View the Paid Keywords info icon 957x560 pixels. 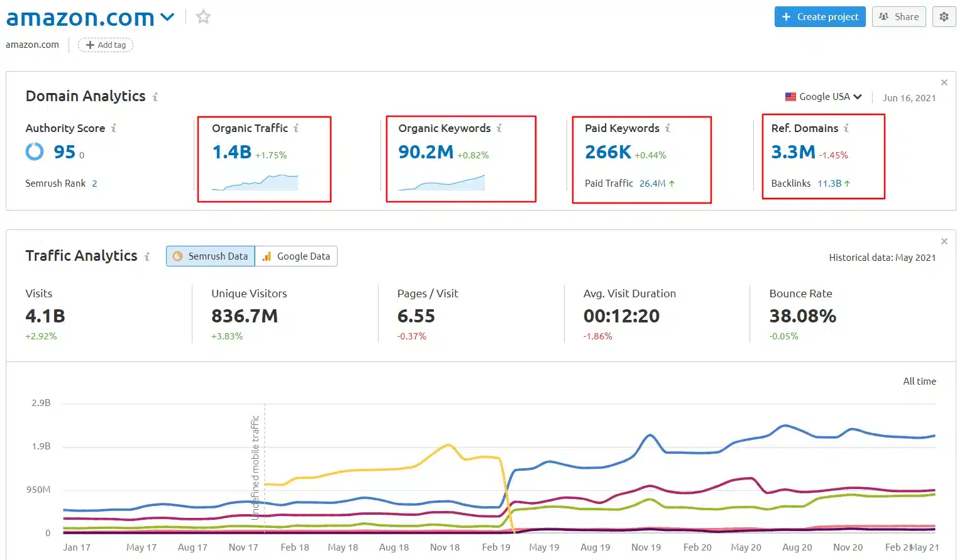point(668,128)
